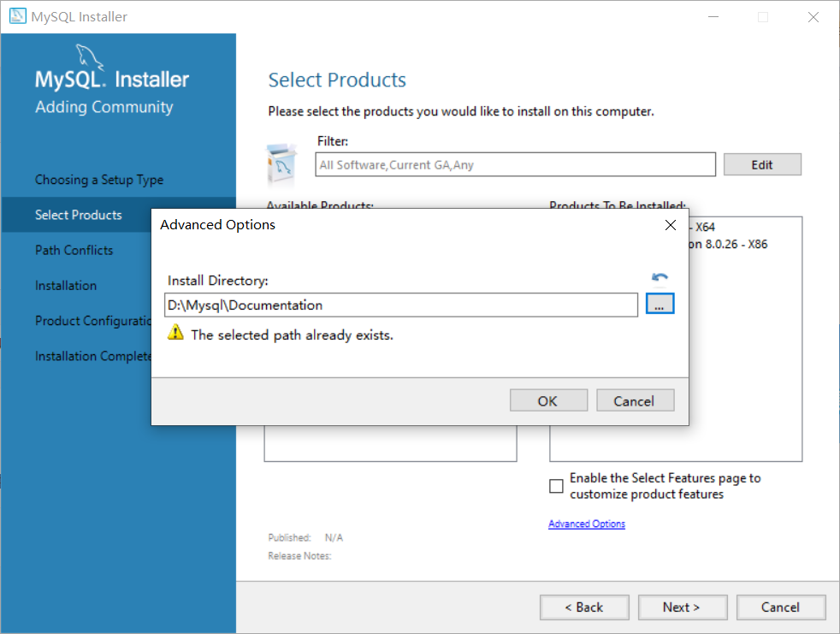The image size is (840, 634).
Task: Click the 8.0.26 - X86 product entry
Action: (x=729, y=245)
